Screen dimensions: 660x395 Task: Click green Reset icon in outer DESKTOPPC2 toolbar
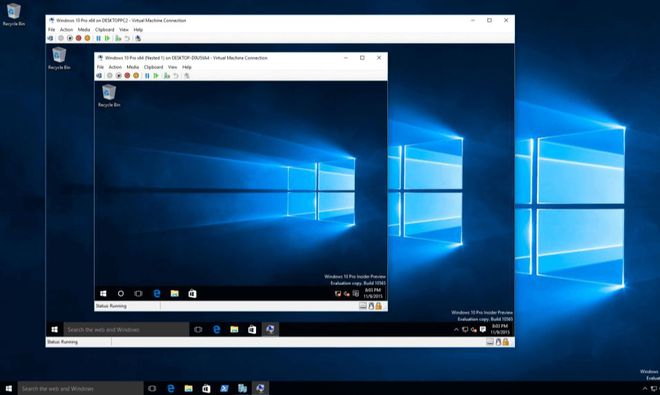(107, 38)
